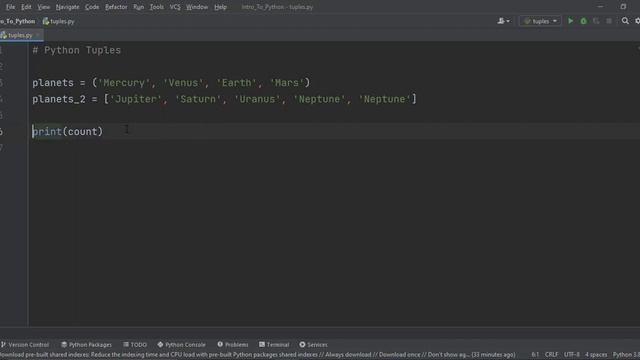Click the Run with Coverage icon
640x360 pixels.
[x=596, y=21]
